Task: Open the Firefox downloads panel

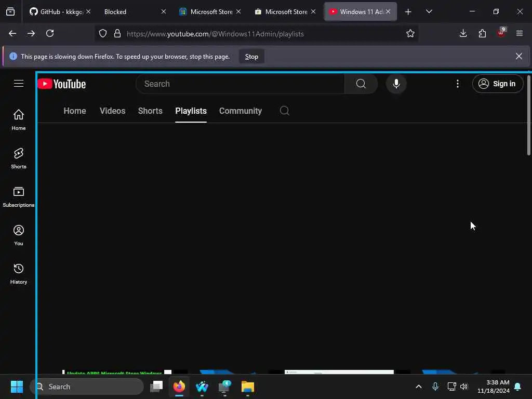Action: (463, 33)
